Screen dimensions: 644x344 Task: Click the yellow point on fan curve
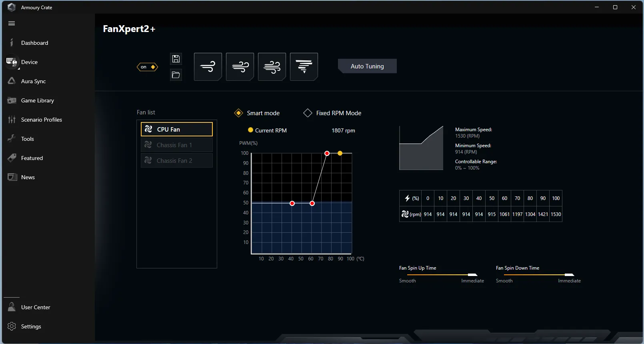point(340,153)
